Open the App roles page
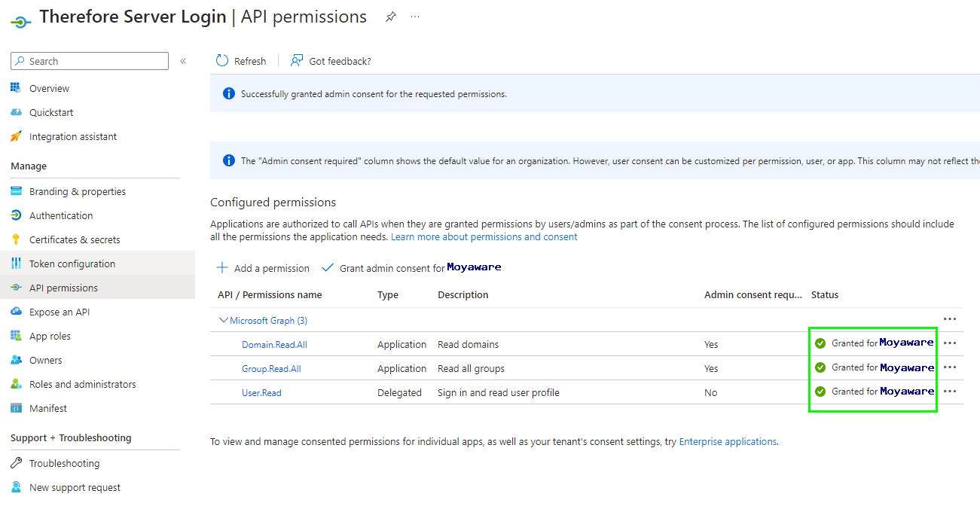980x512 pixels. tap(53, 335)
